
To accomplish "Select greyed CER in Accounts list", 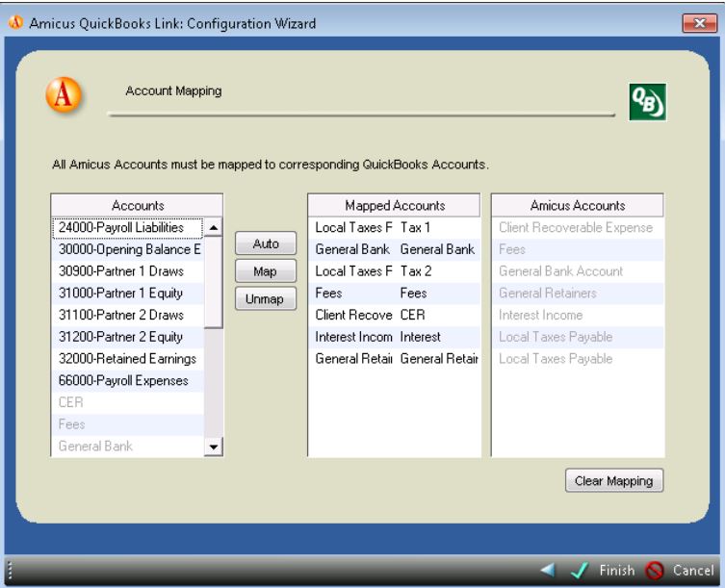I will (x=128, y=402).
